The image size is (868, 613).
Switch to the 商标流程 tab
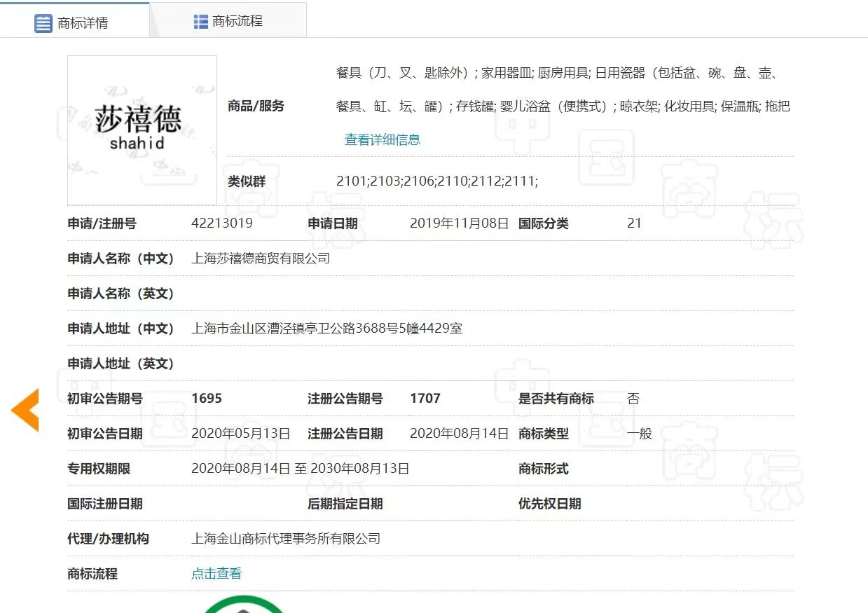(228, 21)
